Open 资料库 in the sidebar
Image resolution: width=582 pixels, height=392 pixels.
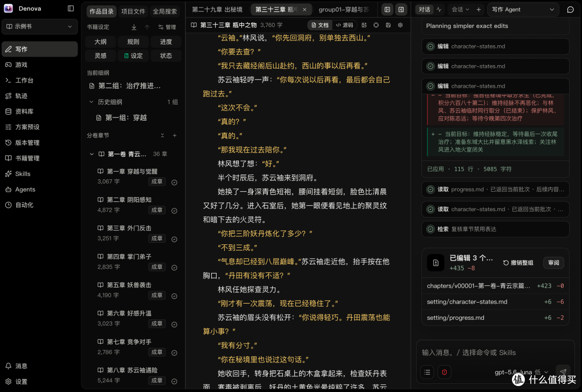40,111
